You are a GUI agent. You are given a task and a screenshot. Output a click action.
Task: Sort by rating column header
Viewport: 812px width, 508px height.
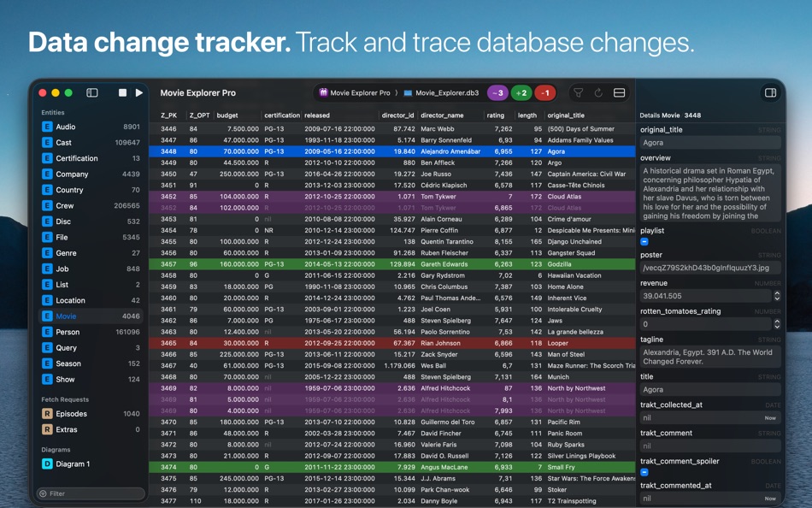pos(495,115)
